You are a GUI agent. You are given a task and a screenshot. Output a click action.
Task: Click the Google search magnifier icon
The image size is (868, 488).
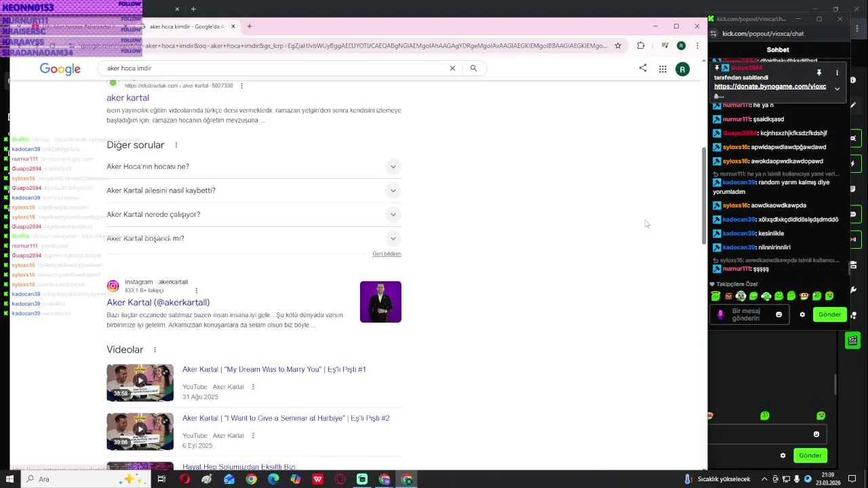pos(473,68)
